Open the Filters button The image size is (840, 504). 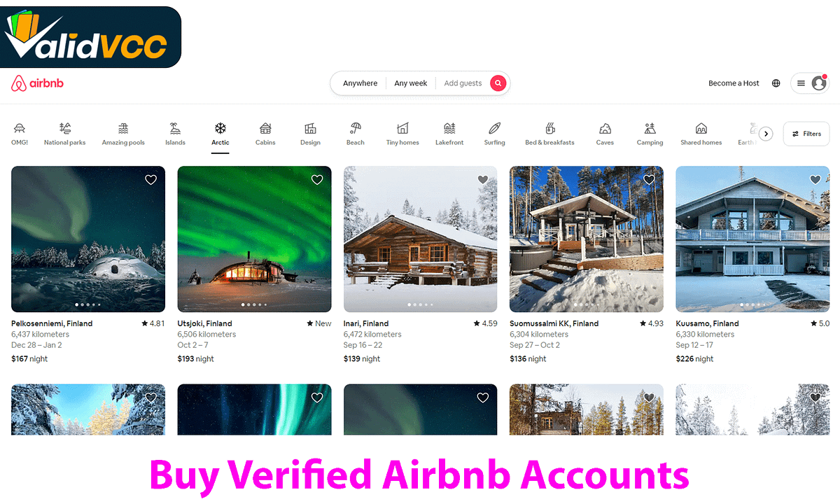[x=806, y=134]
